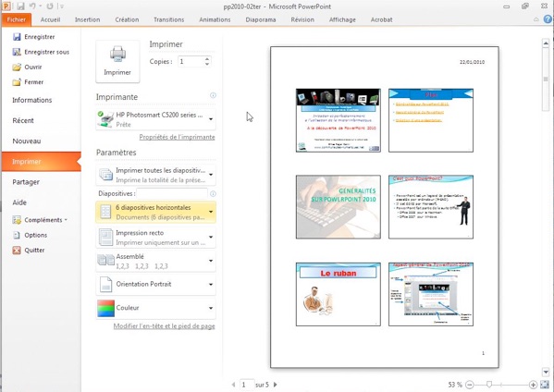Open the 6 diapositives horizontales layout dropdown
554x392 pixels.
point(155,212)
